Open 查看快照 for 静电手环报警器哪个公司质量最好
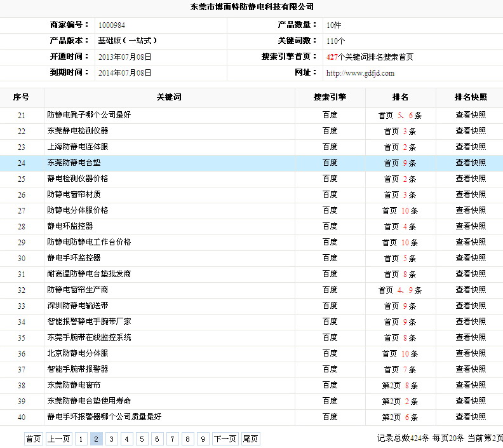 point(471,417)
